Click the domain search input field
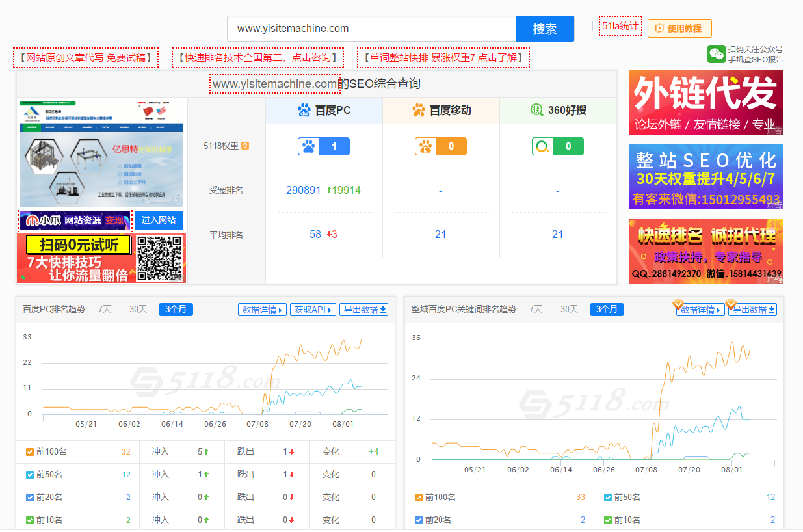The width and height of the screenshot is (803, 532). 371,29
